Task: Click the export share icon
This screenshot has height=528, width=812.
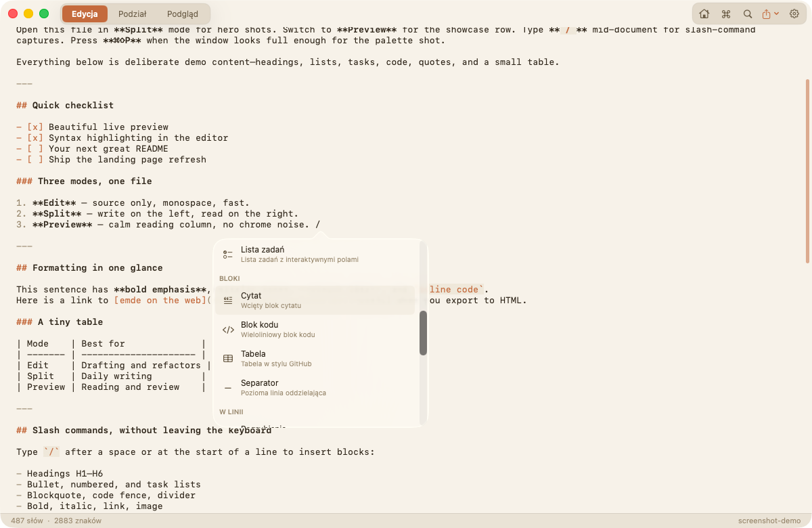Action: point(767,14)
